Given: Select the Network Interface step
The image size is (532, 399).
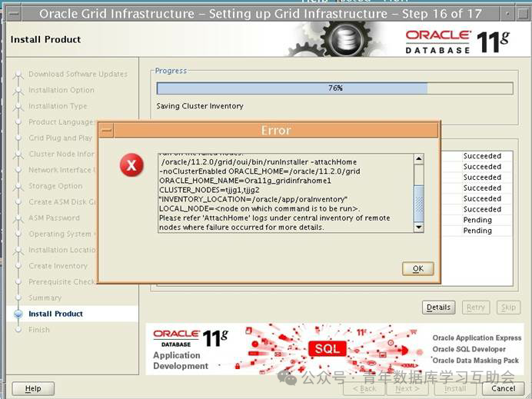Looking at the screenshot, I should 62,170.
